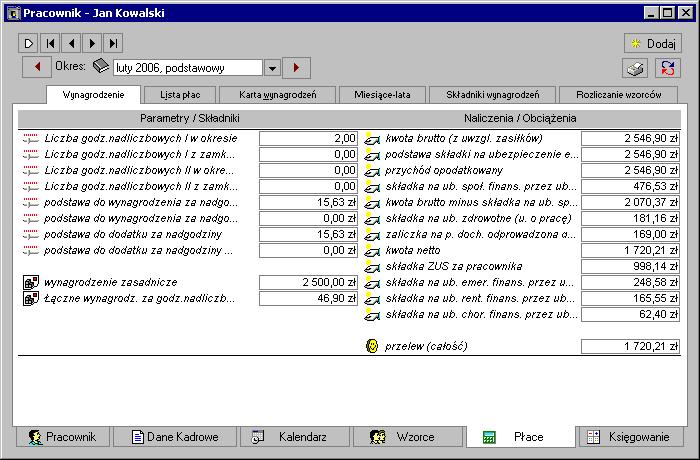Click the new record navigation button

(x=29, y=43)
